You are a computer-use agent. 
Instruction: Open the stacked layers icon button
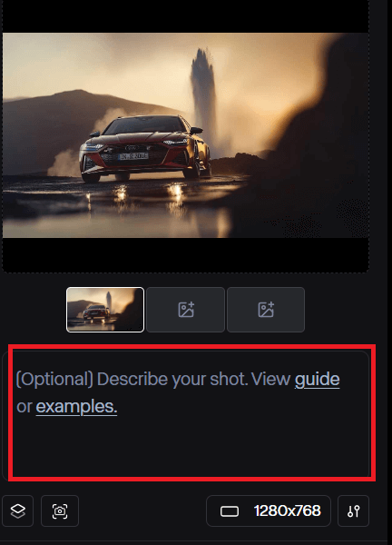click(18, 510)
